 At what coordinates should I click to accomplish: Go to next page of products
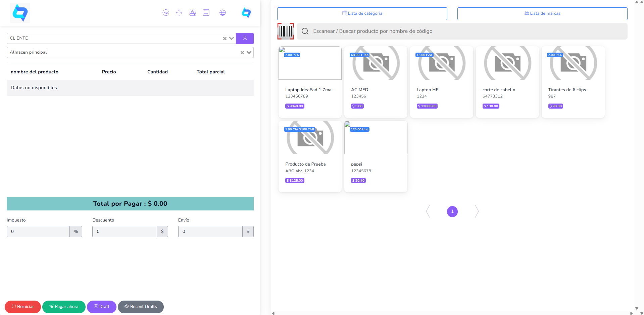477,211
